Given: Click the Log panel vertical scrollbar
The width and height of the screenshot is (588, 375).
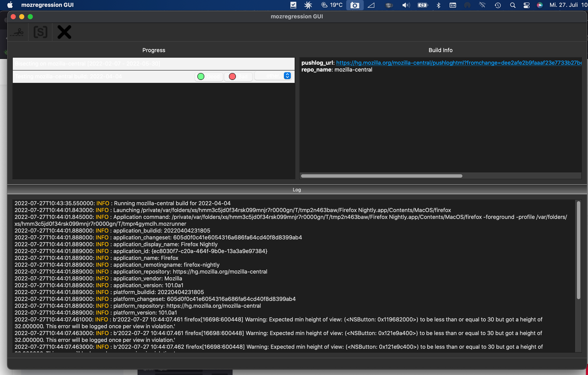Looking at the screenshot, I should pyautogui.click(x=578, y=250).
